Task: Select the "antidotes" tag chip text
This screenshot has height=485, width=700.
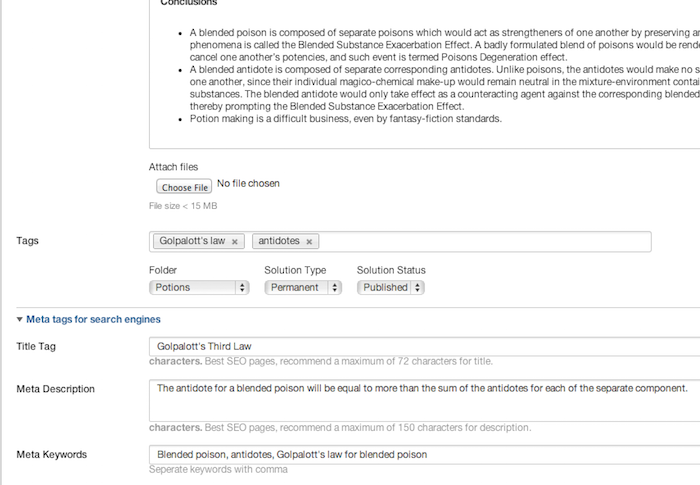Action: [278, 242]
